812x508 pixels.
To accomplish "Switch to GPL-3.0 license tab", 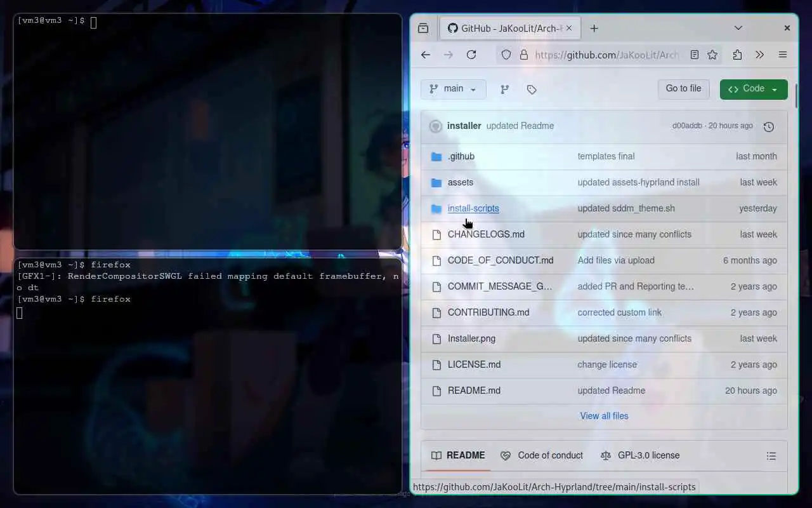I will pos(640,455).
